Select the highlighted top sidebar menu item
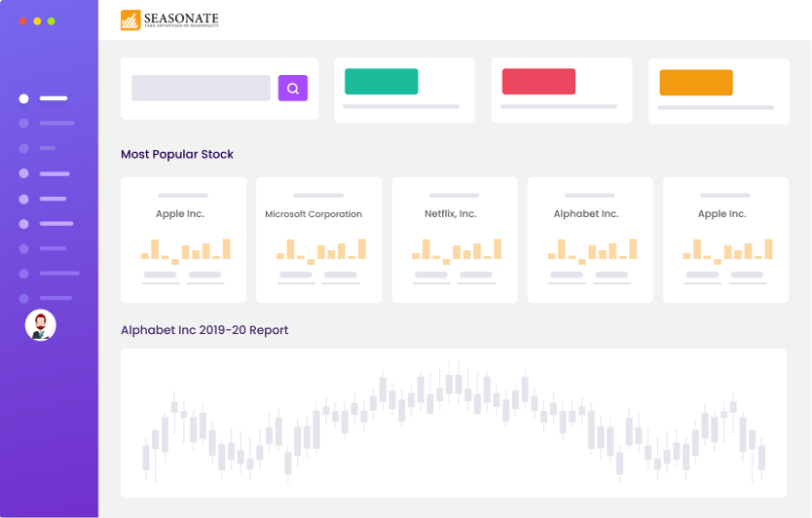 [x=44, y=98]
